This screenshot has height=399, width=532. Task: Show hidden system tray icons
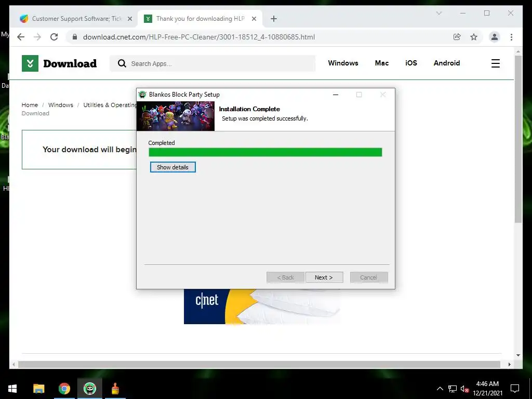[440, 389]
